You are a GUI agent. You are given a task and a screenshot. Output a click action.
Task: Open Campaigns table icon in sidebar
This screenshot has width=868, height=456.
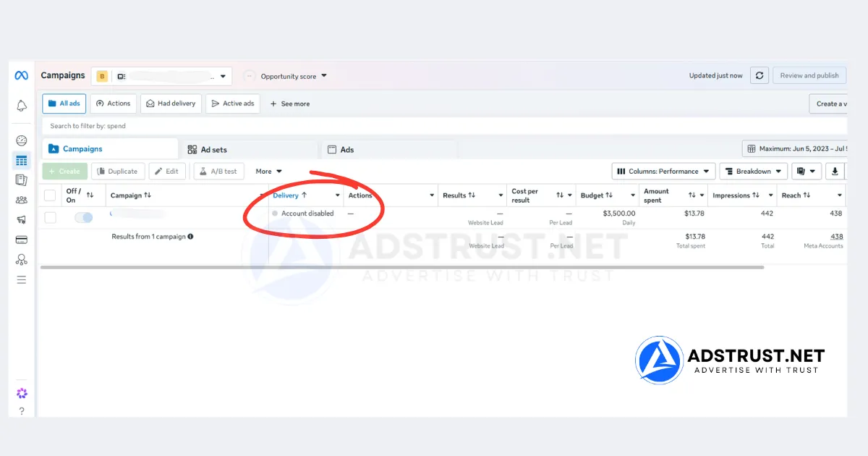click(22, 161)
